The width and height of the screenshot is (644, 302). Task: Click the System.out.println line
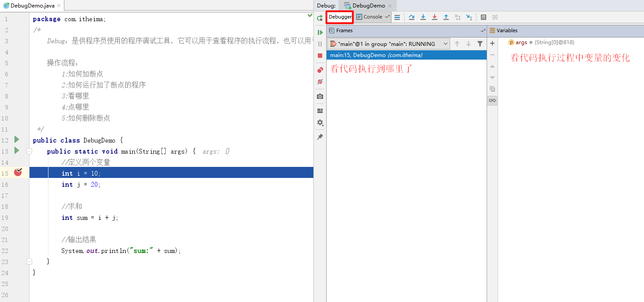click(121, 251)
